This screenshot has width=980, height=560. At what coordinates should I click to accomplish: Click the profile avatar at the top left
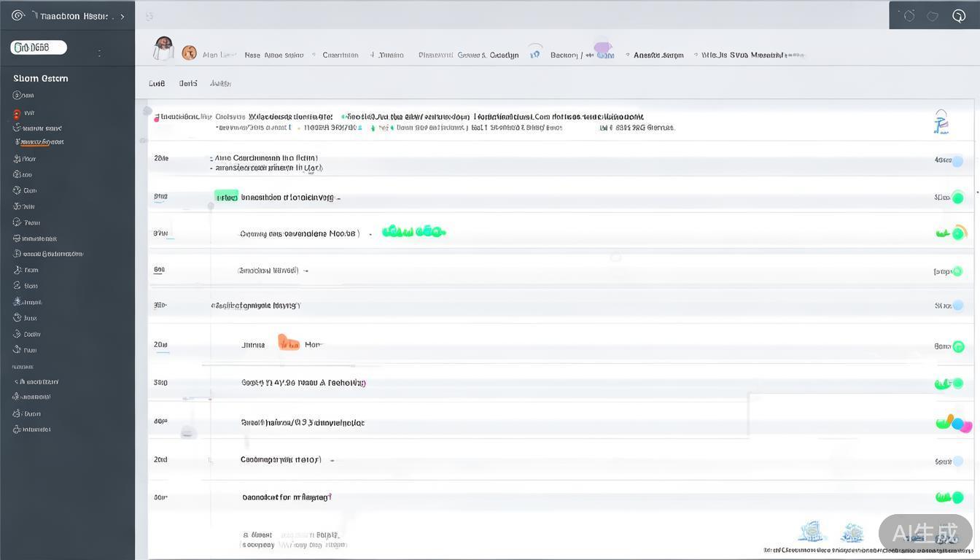[163, 50]
